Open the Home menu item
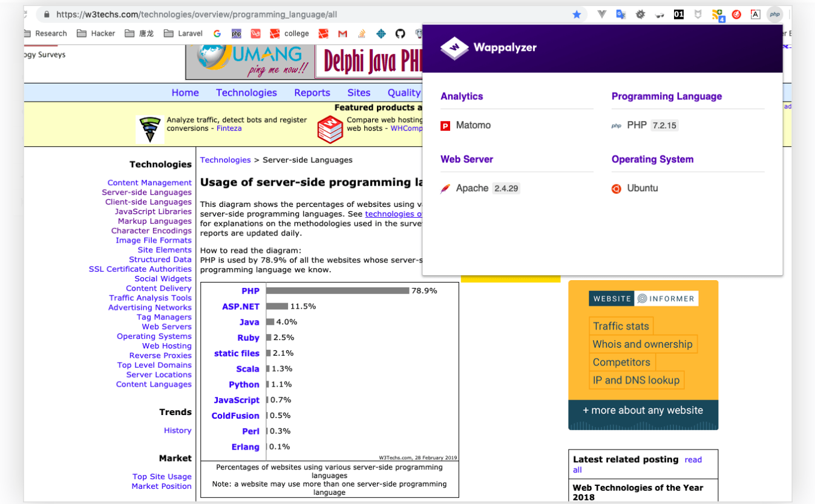This screenshot has width=815, height=504. click(x=185, y=93)
